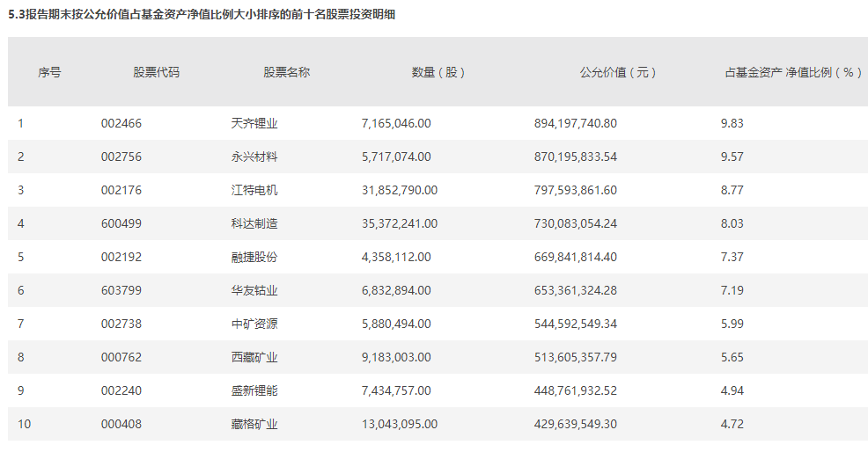The image size is (868, 452).
Task: Select stock code 000762
Action: pyautogui.click(x=121, y=357)
